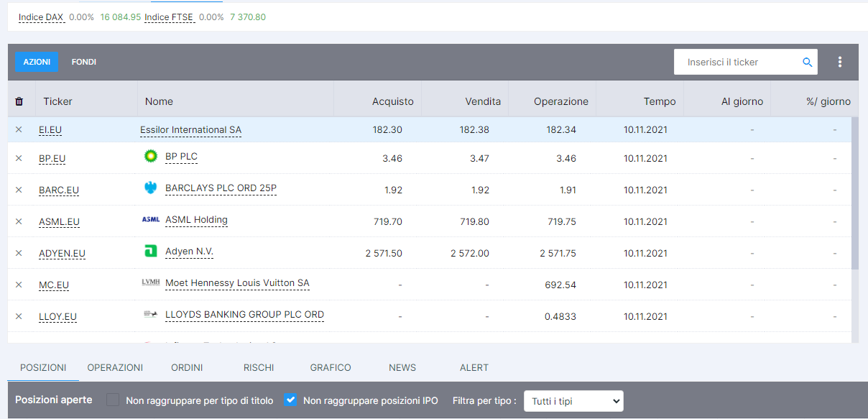Open the BARC.EU ticker link
The width and height of the screenshot is (868, 419).
click(x=59, y=190)
